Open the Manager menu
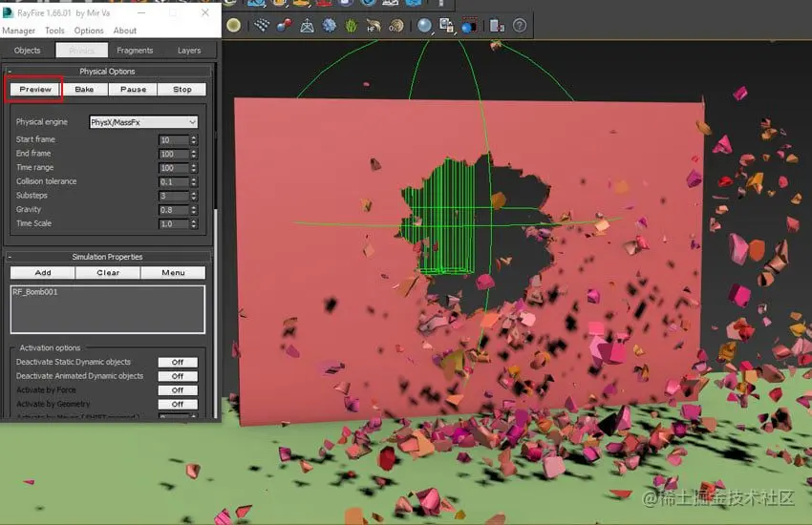The image size is (812, 525). tap(19, 31)
